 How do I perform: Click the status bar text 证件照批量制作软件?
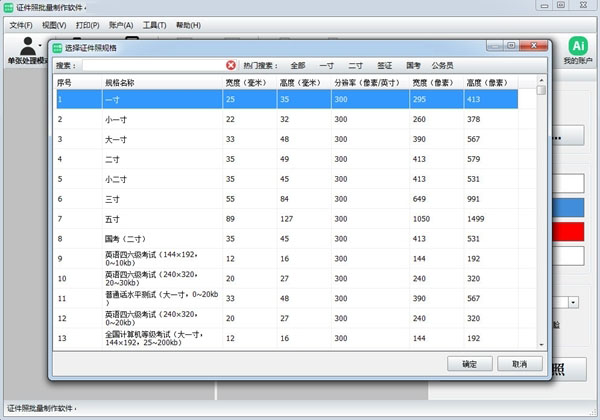(x=40, y=408)
